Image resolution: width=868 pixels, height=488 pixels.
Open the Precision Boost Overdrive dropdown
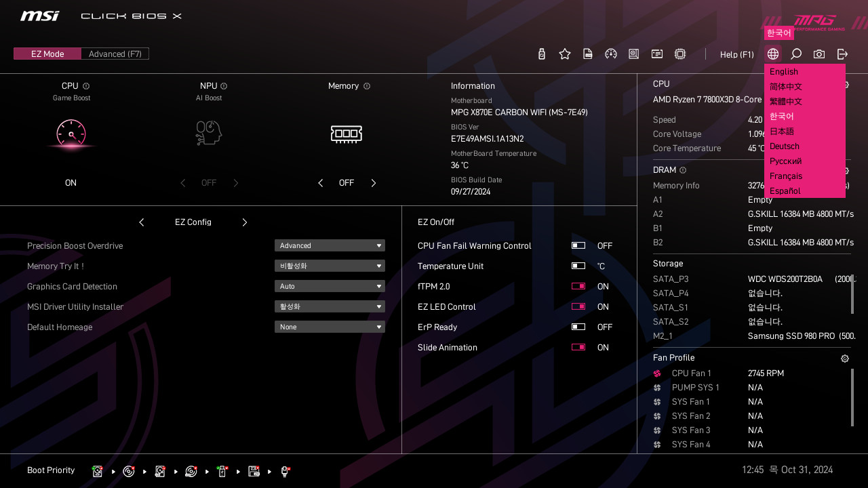click(x=330, y=245)
